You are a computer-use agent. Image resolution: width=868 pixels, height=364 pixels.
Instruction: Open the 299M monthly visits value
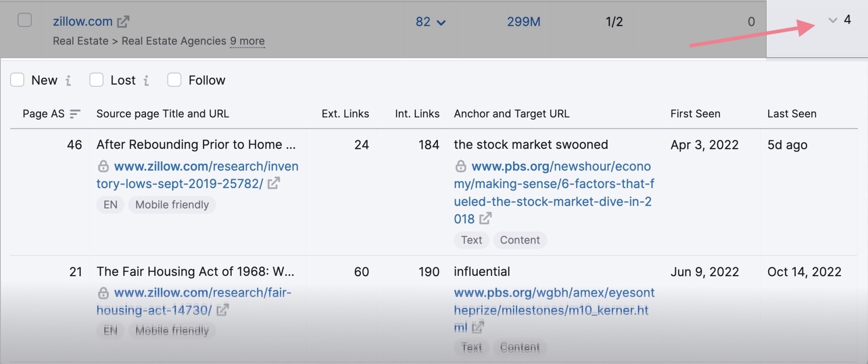pyautogui.click(x=523, y=22)
